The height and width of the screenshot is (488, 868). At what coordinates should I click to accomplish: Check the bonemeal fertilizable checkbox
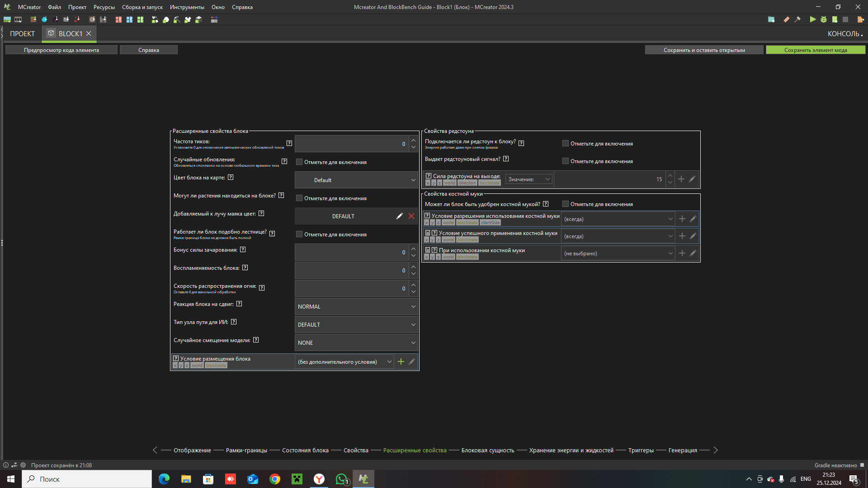[x=565, y=204]
